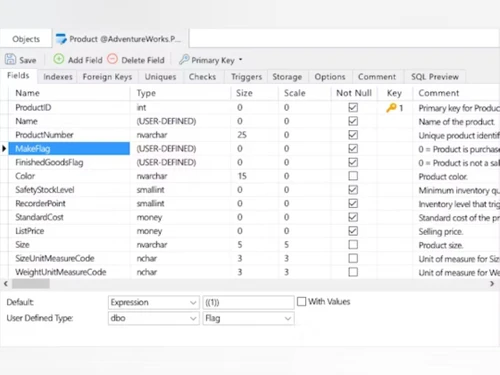
Task: Click the 'Selling price.' comment
Action: tap(441, 231)
